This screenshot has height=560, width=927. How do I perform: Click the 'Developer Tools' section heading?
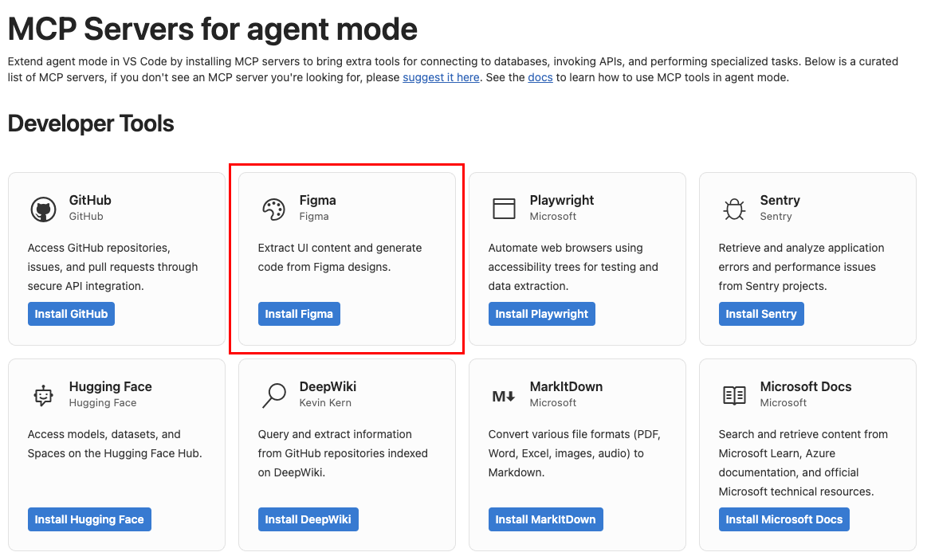pos(91,123)
